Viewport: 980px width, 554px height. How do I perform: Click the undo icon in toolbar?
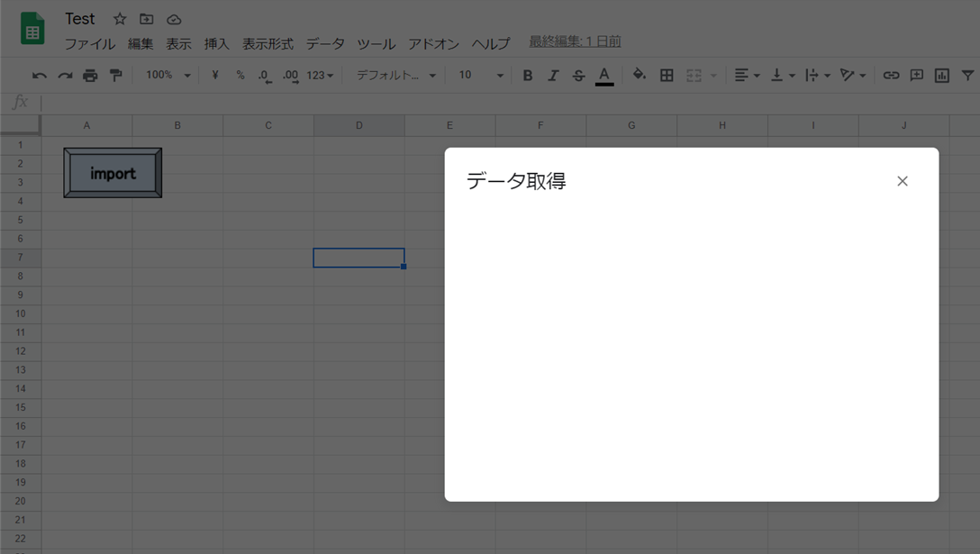40,76
